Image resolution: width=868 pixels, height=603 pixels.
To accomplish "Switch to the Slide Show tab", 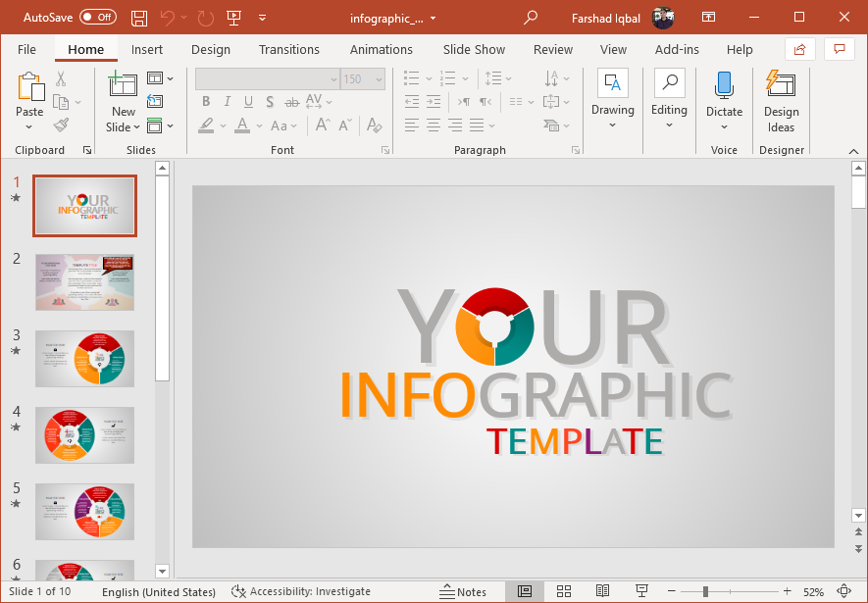I will [x=474, y=49].
